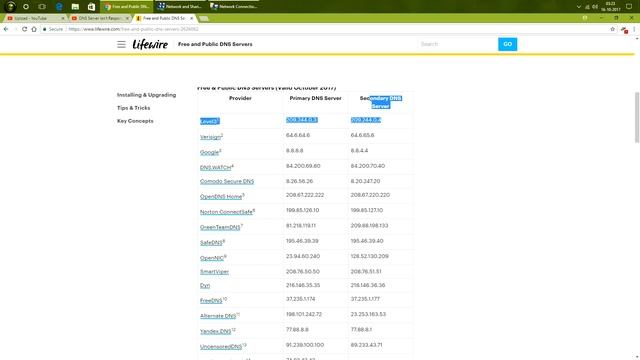Screen dimensions: 640x360
Task: Click the page vertical scrollbar thumb
Action: (637, 118)
